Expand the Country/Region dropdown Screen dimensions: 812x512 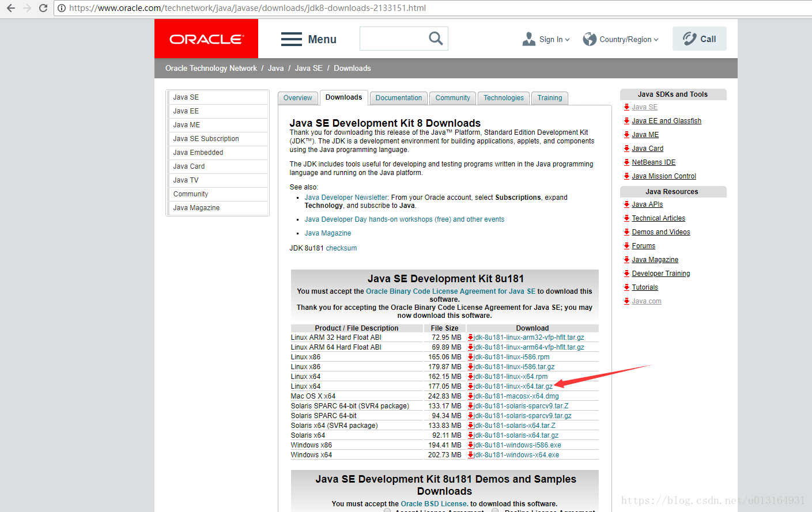656,40
